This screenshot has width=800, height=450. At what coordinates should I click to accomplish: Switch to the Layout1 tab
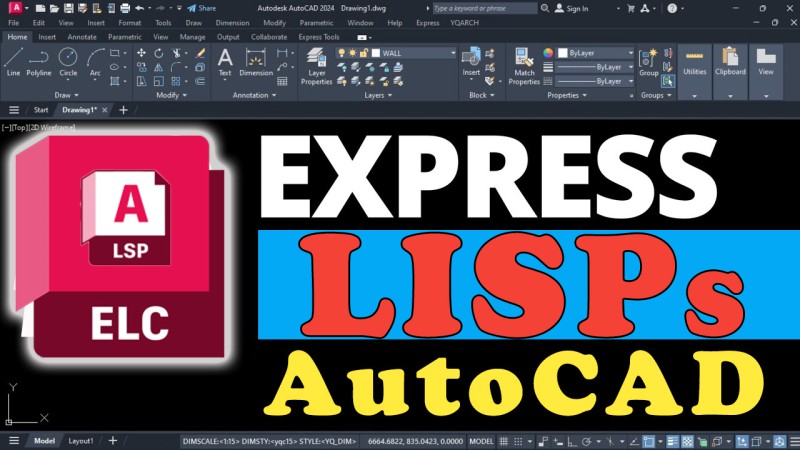81,441
